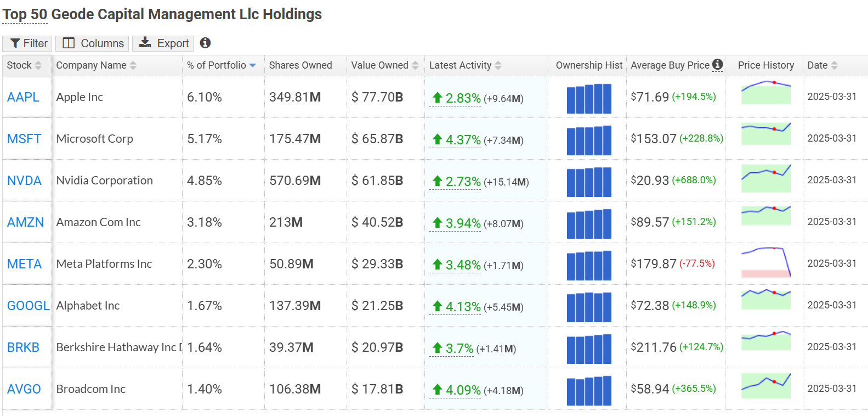
Task: Sort by Company Name column arrows
Action: [x=133, y=65]
